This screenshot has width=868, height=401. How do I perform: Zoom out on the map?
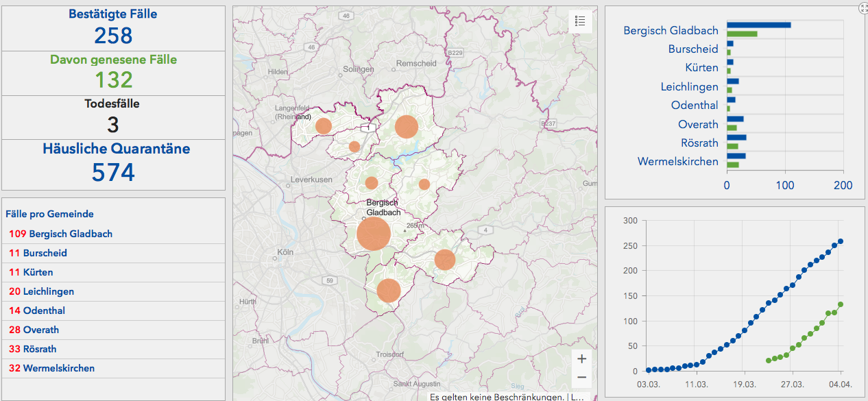pos(581,377)
